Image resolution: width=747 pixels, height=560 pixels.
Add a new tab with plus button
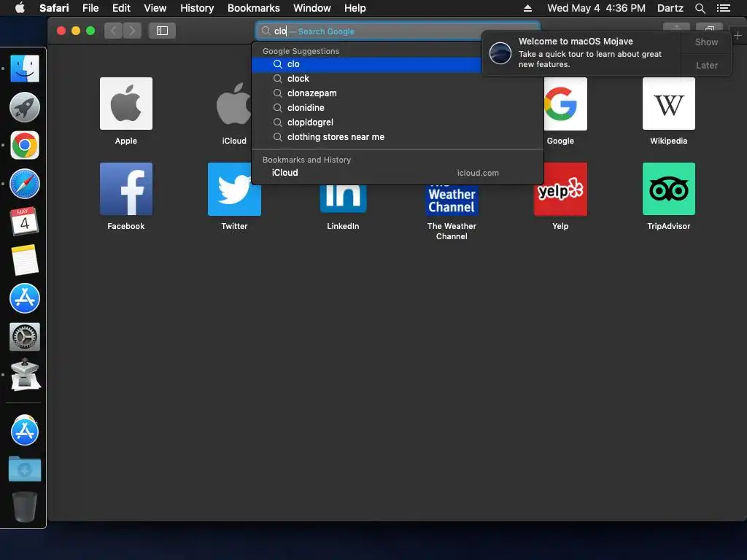tap(738, 36)
